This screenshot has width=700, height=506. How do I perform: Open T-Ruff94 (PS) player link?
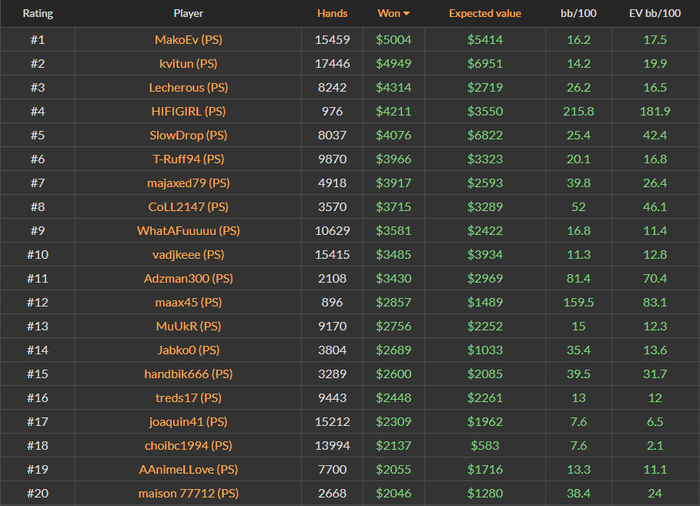point(188,159)
